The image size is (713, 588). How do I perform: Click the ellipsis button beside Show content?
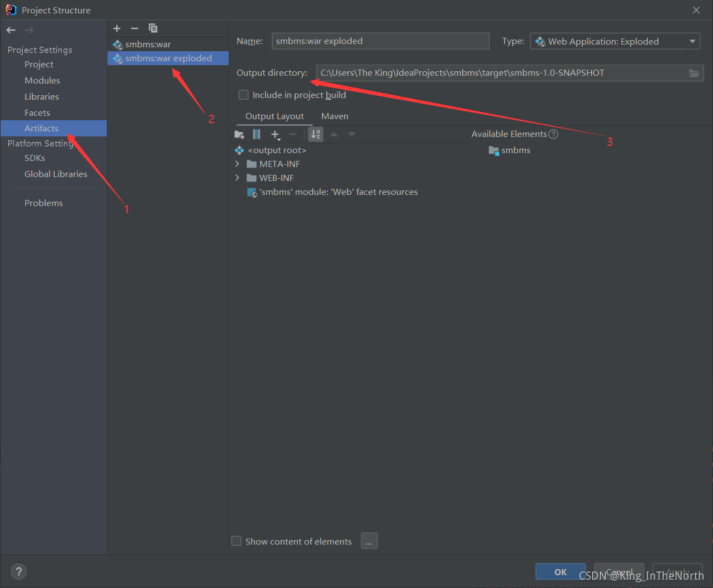click(369, 541)
